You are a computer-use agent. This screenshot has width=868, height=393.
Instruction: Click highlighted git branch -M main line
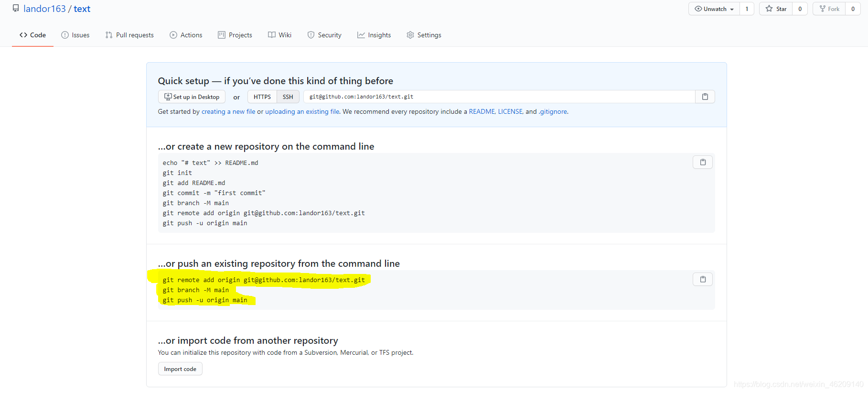coord(195,290)
